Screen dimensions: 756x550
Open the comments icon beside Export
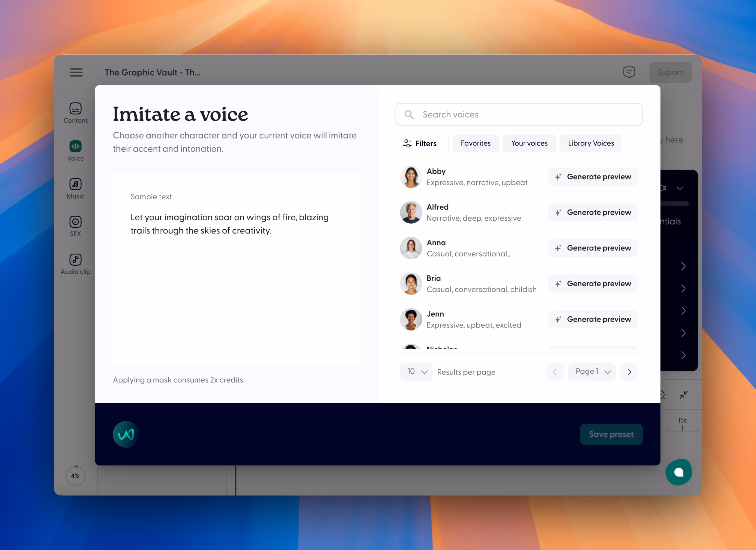click(629, 72)
